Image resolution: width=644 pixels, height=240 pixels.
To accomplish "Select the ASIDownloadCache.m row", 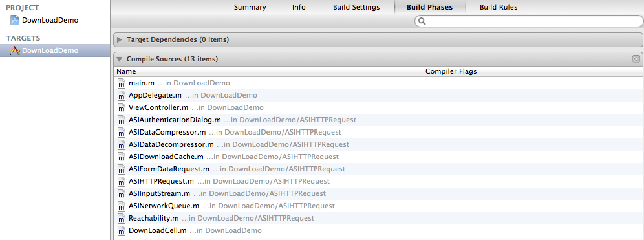I will 378,157.
